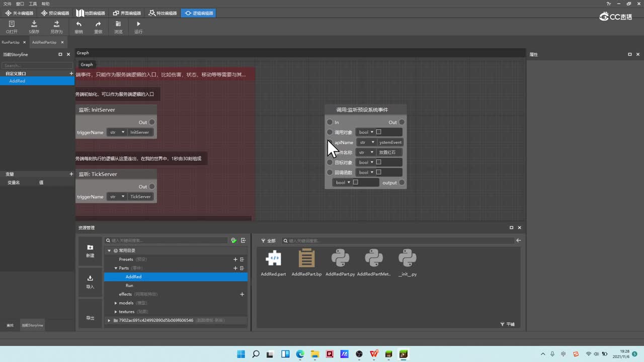Click 新建 (New) in resource manager
The width and height of the screenshot is (644, 362).
pyautogui.click(x=90, y=251)
